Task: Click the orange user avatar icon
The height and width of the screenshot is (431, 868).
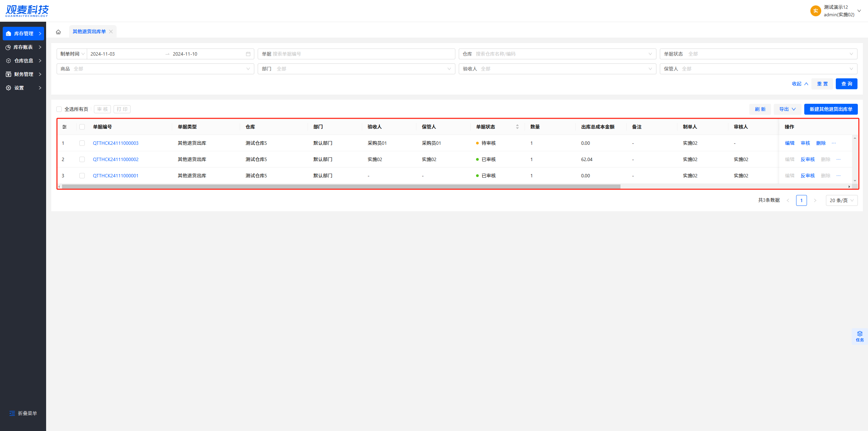Action: click(x=815, y=11)
